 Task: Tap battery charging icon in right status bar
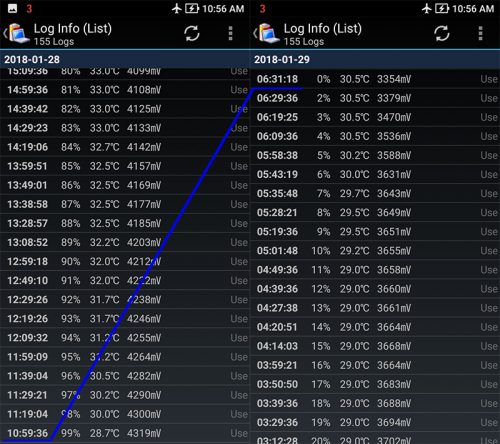(442, 8)
